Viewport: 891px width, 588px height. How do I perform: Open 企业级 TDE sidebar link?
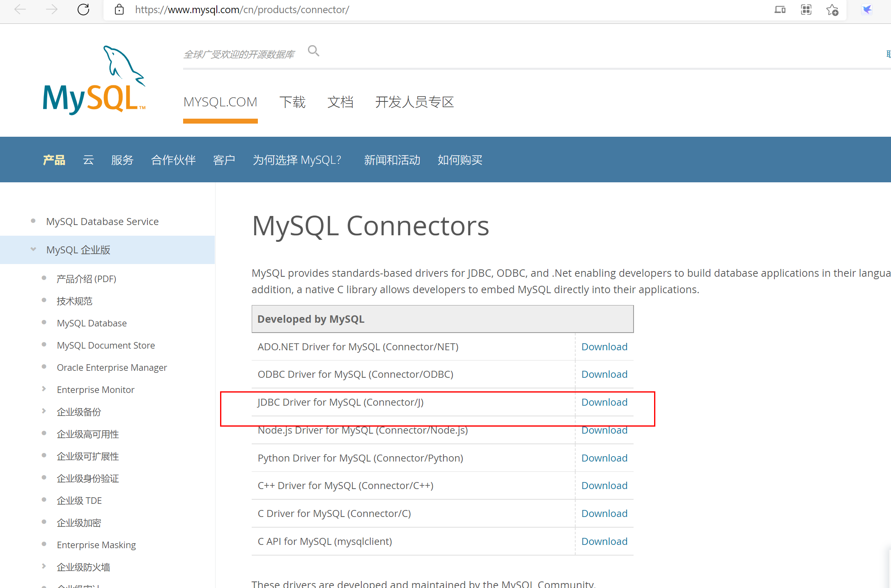[x=79, y=501]
